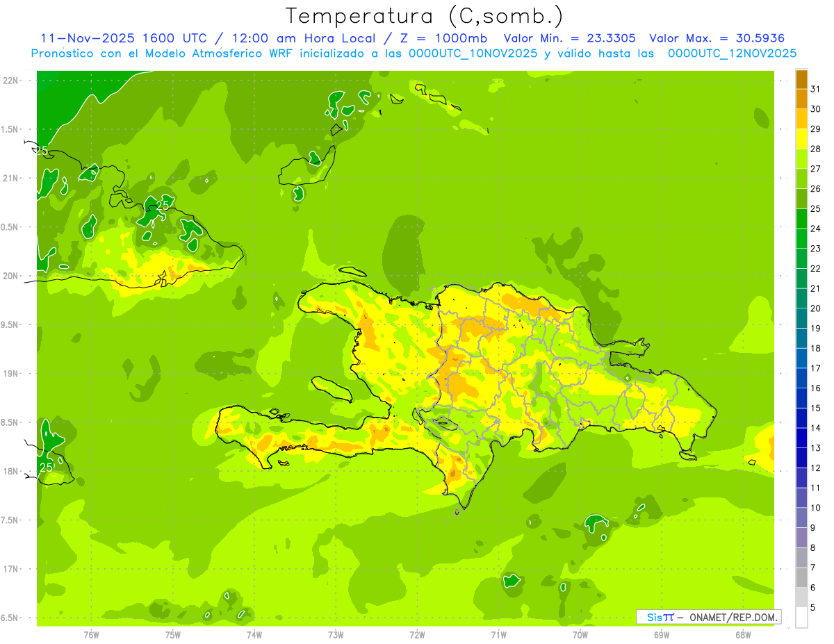This screenshot has height=644, width=834.
Task: Click the '71W' longitude axis label
Action: coord(498,634)
